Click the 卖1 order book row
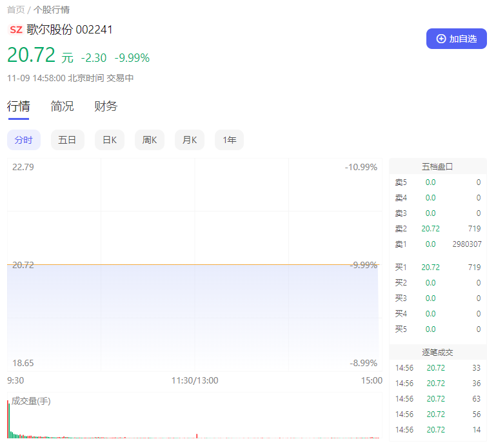The width and height of the screenshot is (496, 448). [x=437, y=244]
